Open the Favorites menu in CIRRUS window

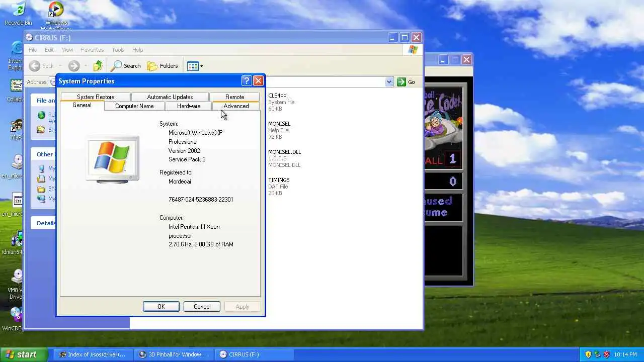click(92, 50)
